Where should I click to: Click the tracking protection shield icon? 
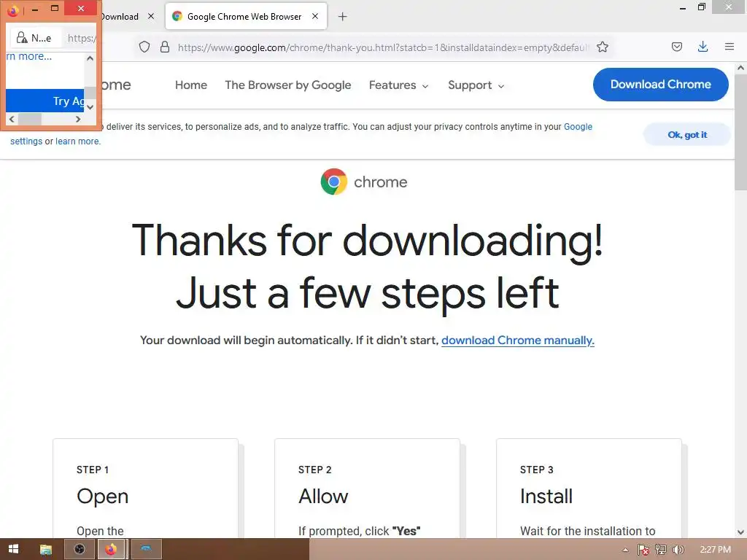click(144, 47)
